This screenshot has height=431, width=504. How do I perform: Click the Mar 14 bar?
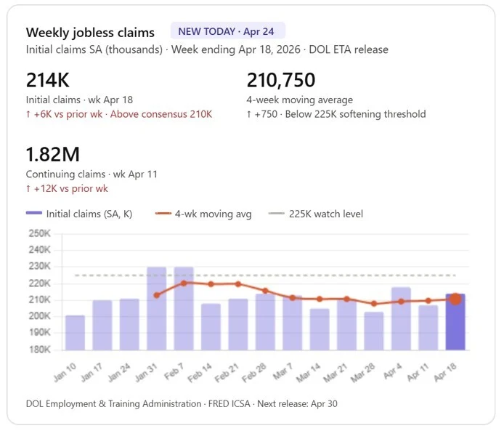tap(320, 329)
